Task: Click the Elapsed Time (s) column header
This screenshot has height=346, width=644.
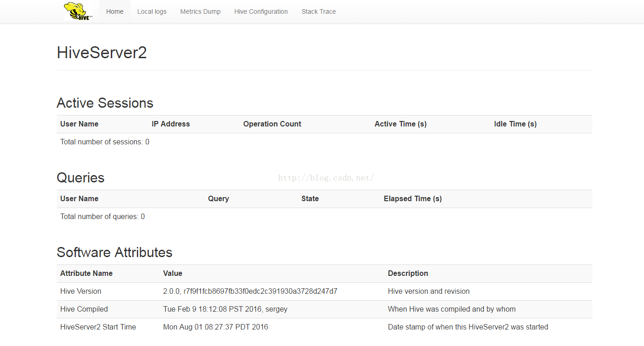Action: pyautogui.click(x=413, y=198)
